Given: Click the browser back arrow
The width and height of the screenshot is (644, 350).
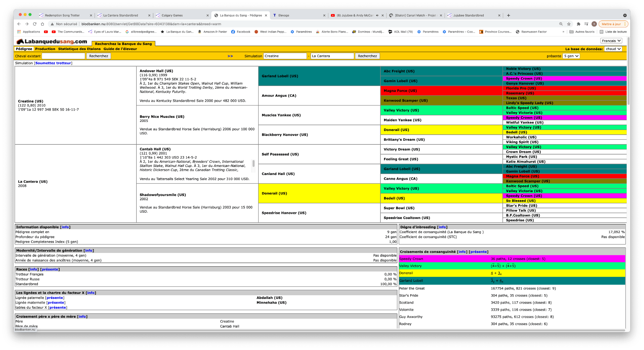Looking at the screenshot, I should [19, 24].
